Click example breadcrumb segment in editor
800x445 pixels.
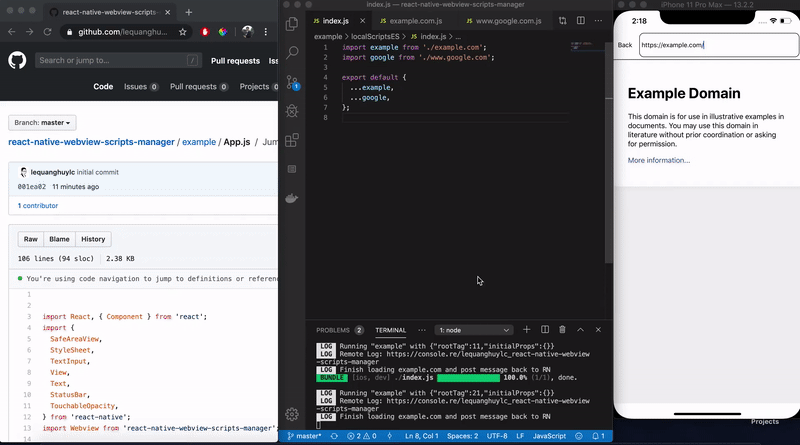pyautogui.click(x=328, y=37)
